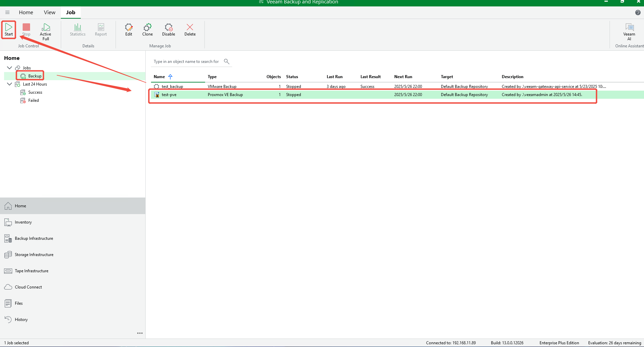Select the test-pve job name
Viewport: 644px width, 347px height.
pyautogui.click(x=169, y=95)
